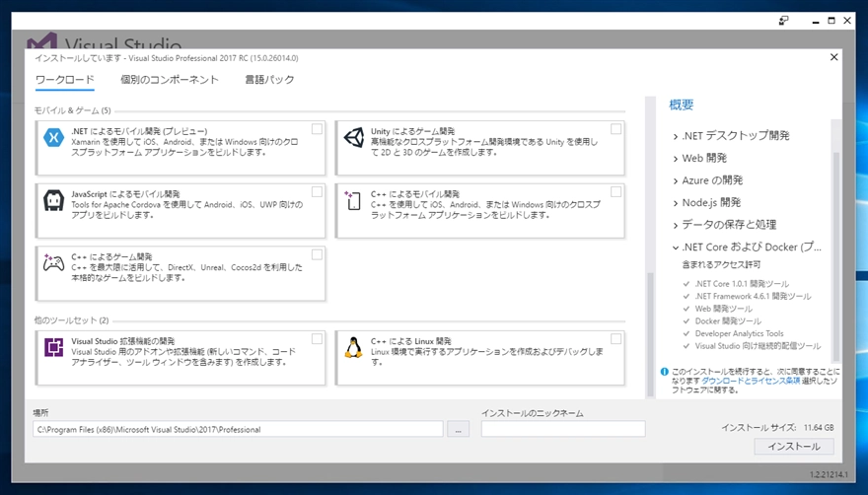This screenshot has height=495, width=868.
Task: Check the C++ mobile development workload
Action: click(x=615, y=192)
